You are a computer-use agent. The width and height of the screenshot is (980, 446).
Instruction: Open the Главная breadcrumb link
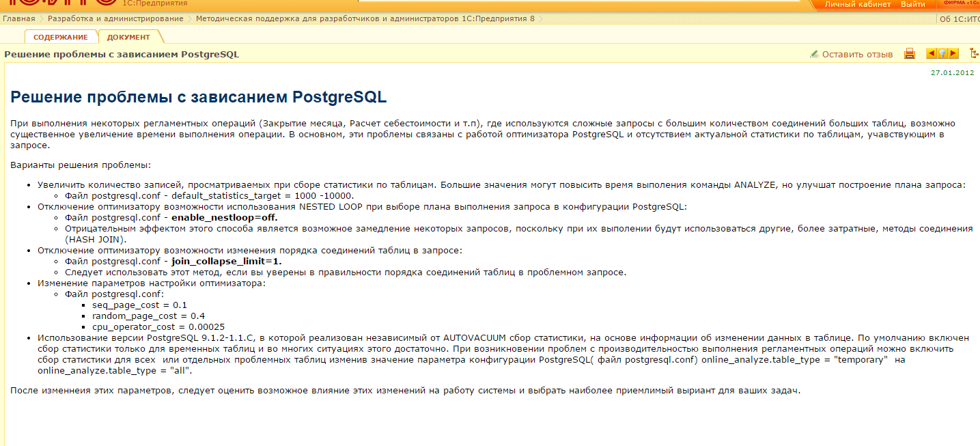[19, 18]
